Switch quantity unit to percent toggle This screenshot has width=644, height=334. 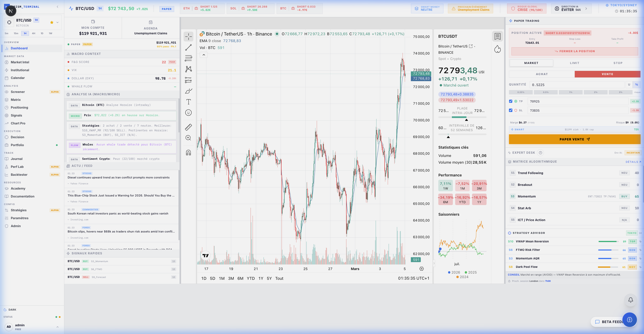(x=636, y=85)
